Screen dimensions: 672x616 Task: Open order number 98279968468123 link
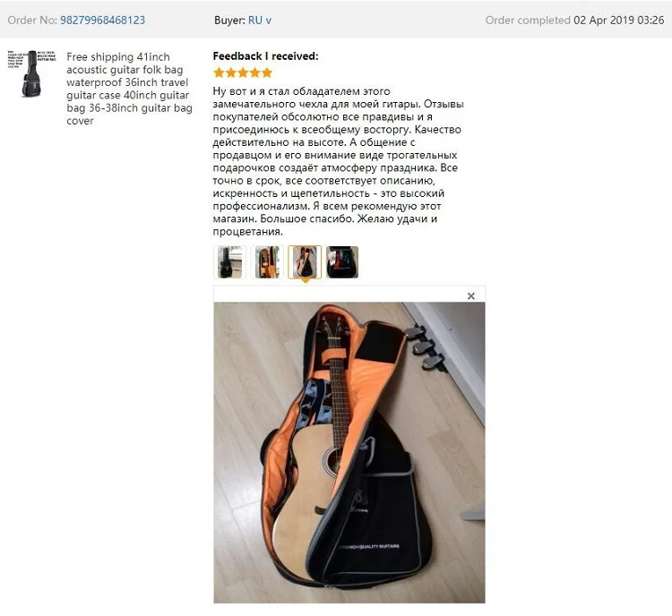click(x=102, y=20)
